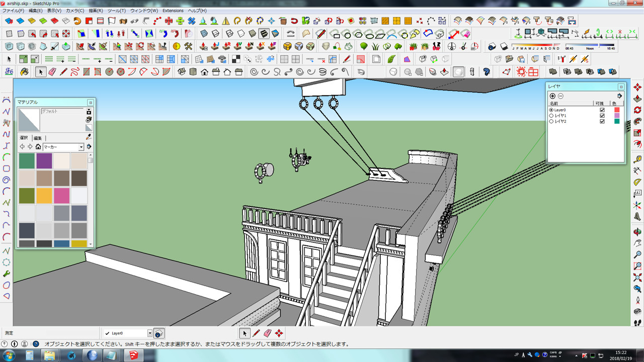Choose the Push/Pull tool in right toolbar
Screen dimensions: 644x362
pos(637,98)
